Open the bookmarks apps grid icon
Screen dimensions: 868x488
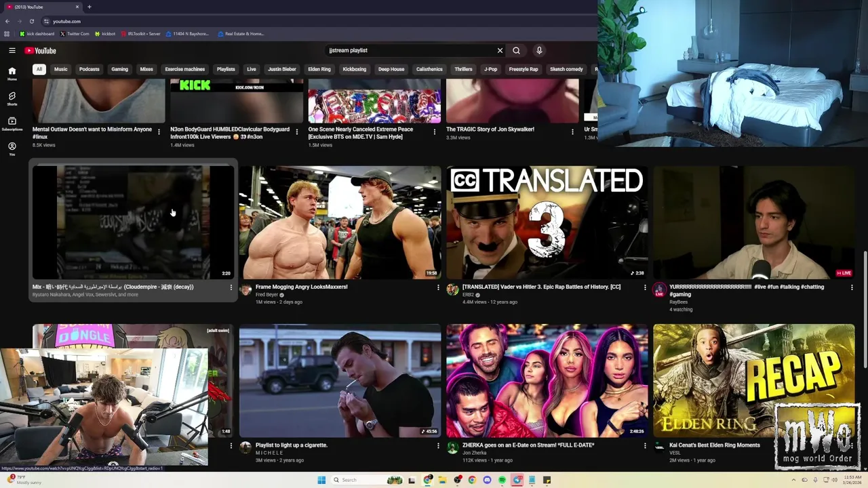pyautogui.click(x=7, y=33)
